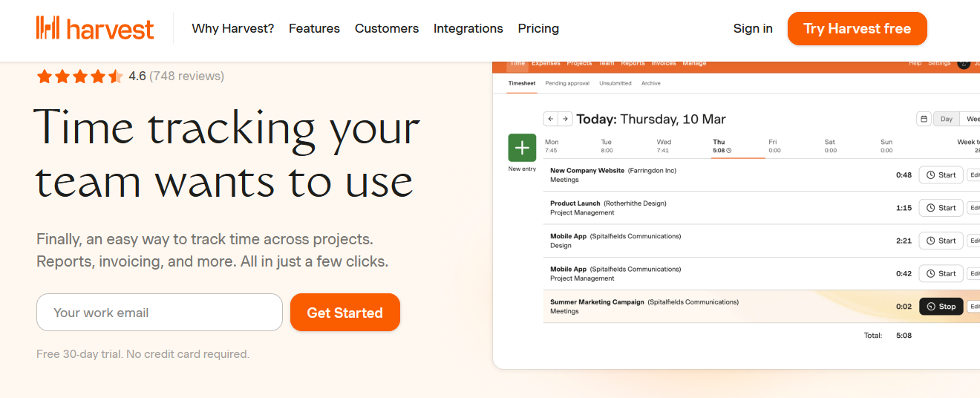Open the Integrations nav link
Image resolution: width=980 pixels, height=398 pixels.
468,28
